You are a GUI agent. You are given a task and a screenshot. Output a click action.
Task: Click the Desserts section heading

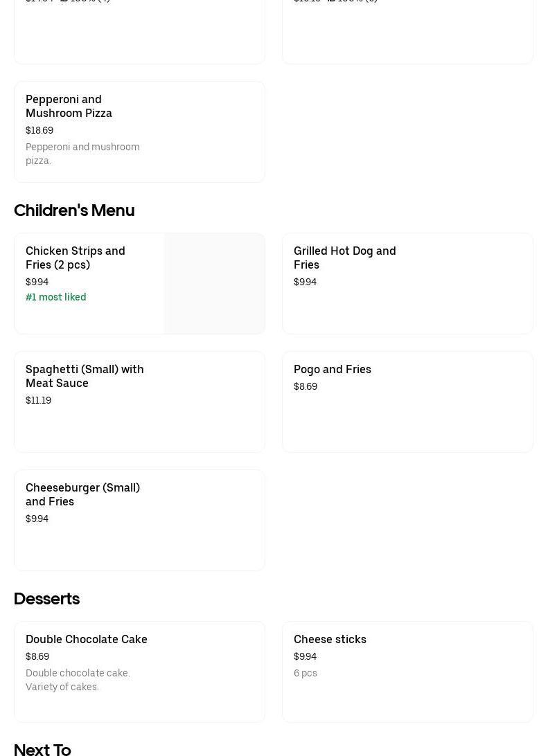(46, 599)
